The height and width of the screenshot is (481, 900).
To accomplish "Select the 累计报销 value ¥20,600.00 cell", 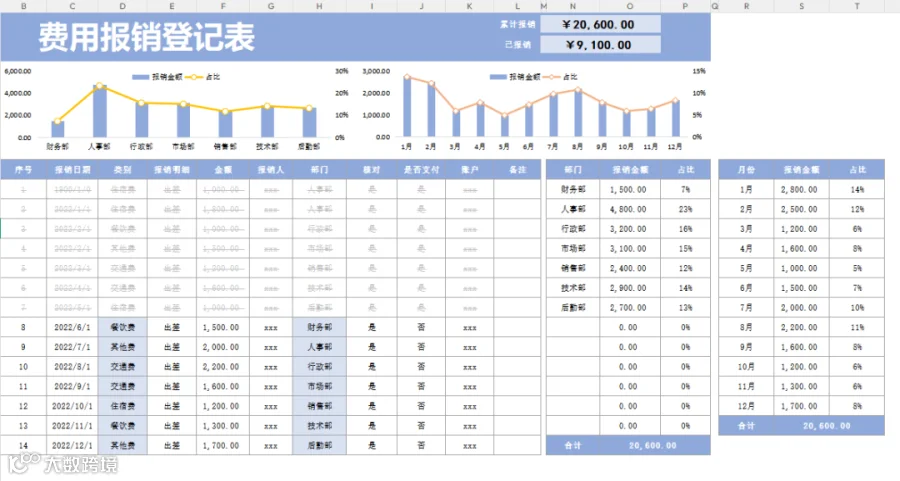I will [x=600, y=24].
